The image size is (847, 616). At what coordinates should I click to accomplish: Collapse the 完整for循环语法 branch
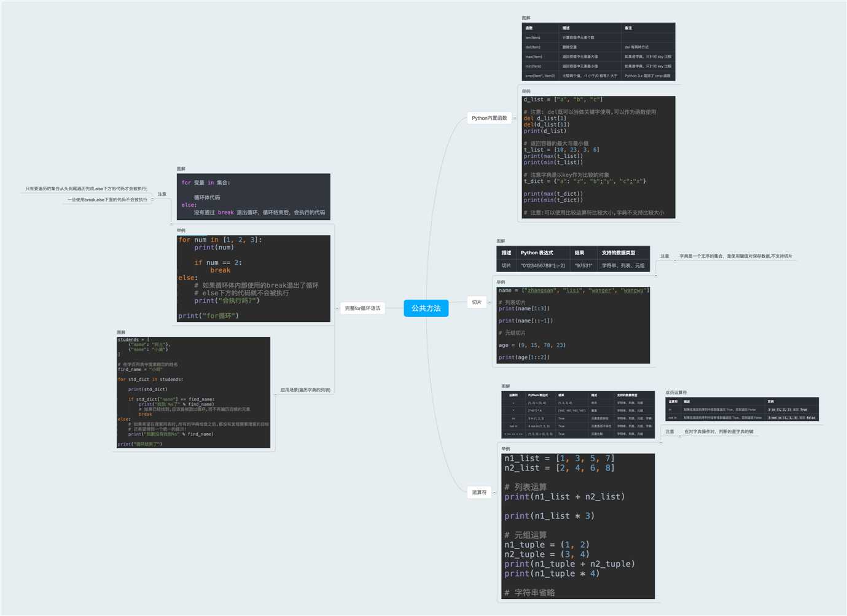click(x=337, y=308)
